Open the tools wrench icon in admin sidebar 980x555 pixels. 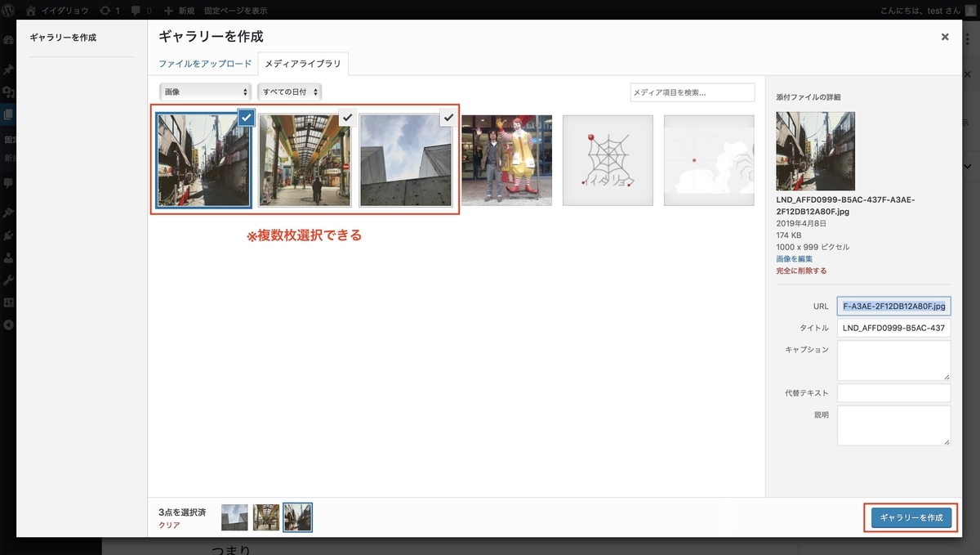[x=8, y=280]
